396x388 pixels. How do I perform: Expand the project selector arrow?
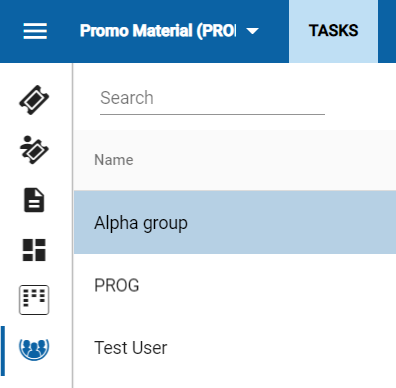[x=252, y=31]
